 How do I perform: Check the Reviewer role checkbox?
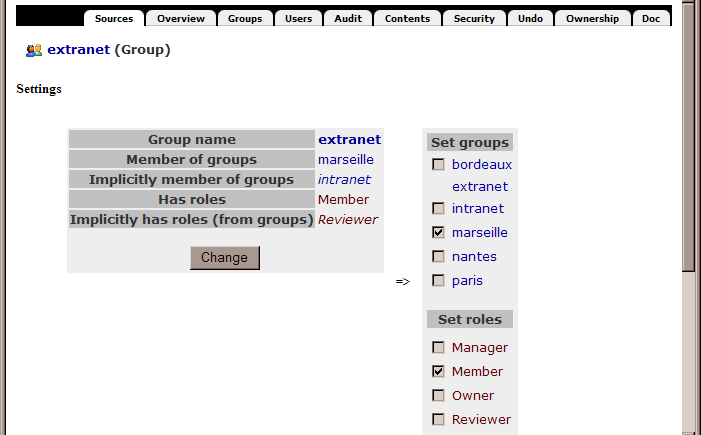click(438, 419)
